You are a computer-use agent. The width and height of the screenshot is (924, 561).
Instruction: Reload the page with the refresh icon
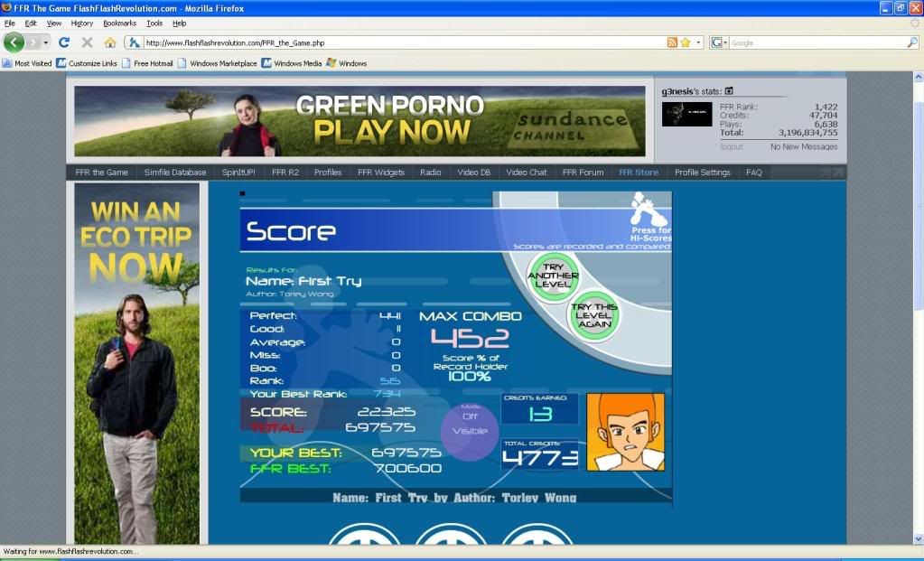coord(64,42)
